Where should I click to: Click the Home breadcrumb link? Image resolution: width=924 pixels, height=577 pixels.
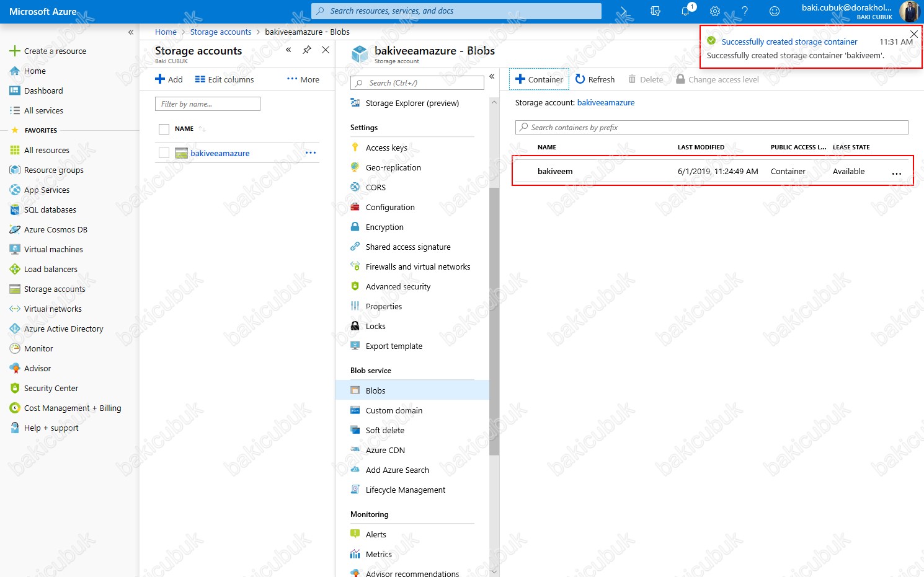coord(166,32)
